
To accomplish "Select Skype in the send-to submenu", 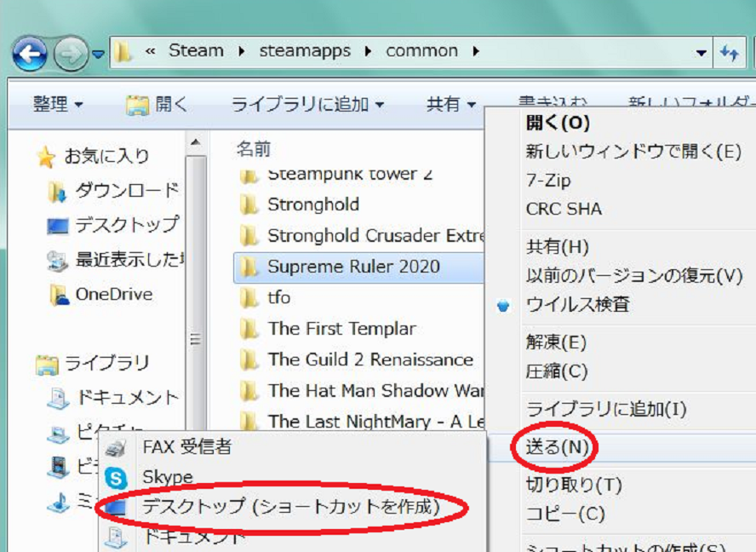I will pyautogui.click(x=168, y=477).
